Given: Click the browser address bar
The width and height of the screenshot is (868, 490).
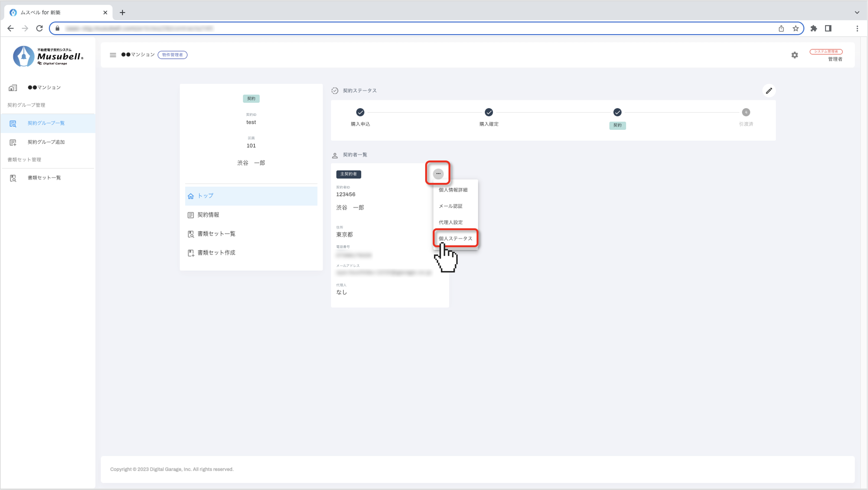Looking at the screenshot, I should click(404, 28).
